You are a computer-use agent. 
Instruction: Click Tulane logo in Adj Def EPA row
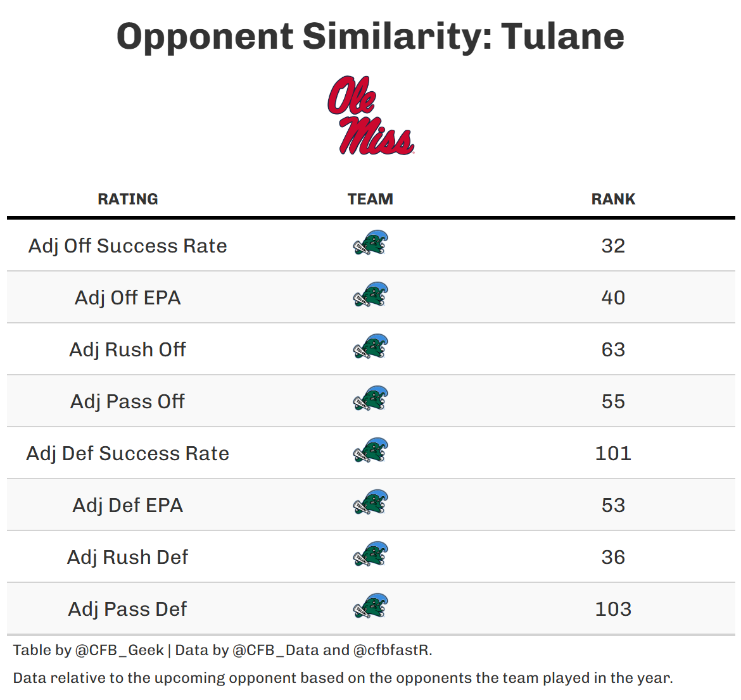370,503
